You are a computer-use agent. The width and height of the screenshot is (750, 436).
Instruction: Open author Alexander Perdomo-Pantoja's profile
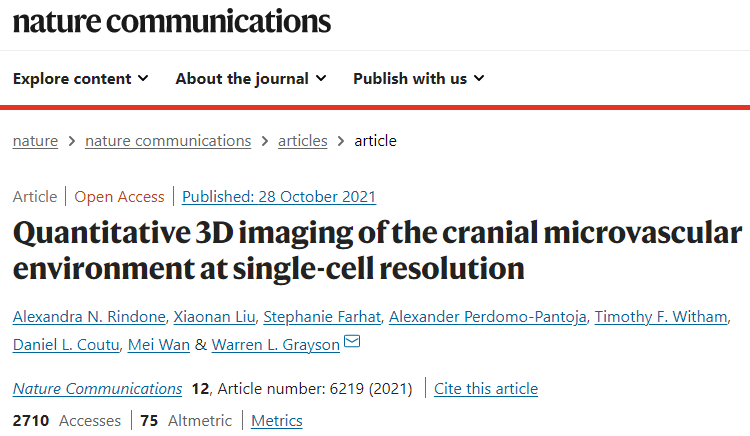click(487, 316)
